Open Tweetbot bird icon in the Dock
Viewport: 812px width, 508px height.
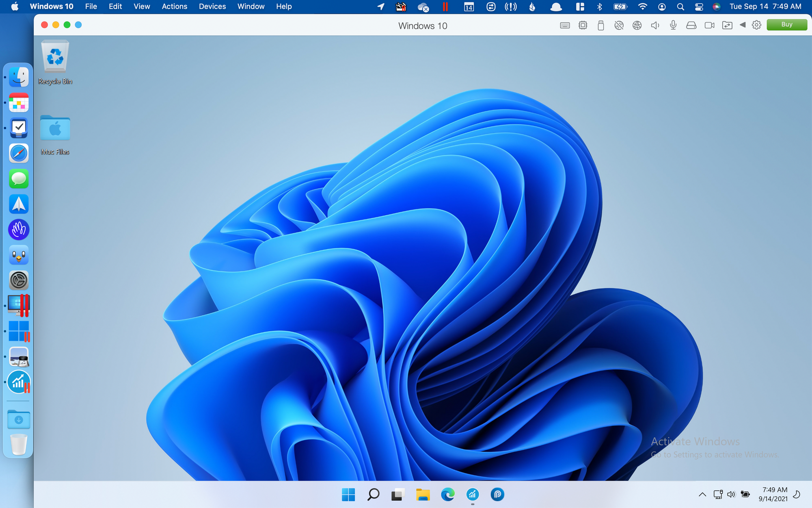pos(19,255)
